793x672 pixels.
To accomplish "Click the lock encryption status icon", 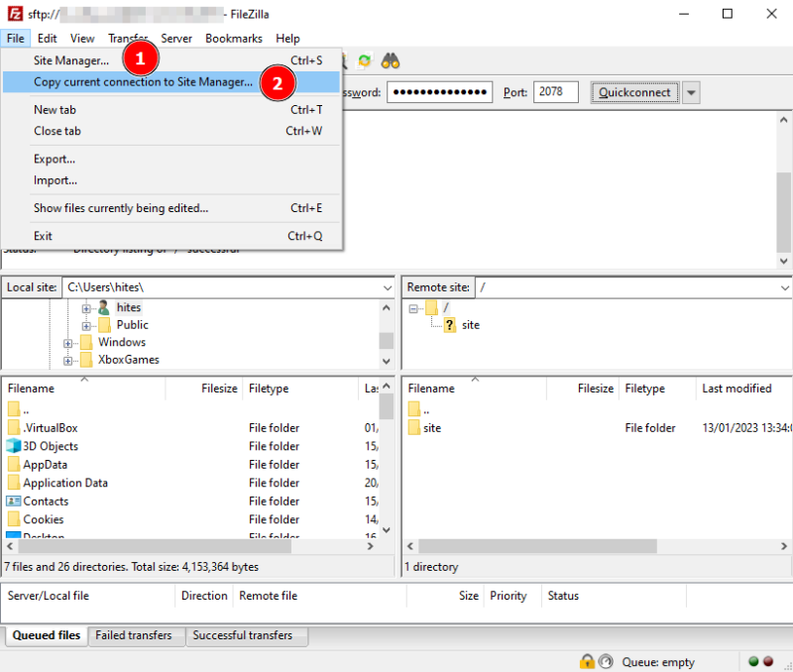I will [x=587, y=661].
